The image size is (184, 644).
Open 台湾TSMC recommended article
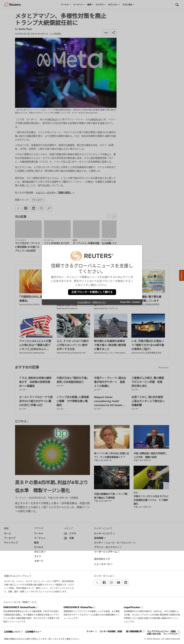tap(148, 401)
